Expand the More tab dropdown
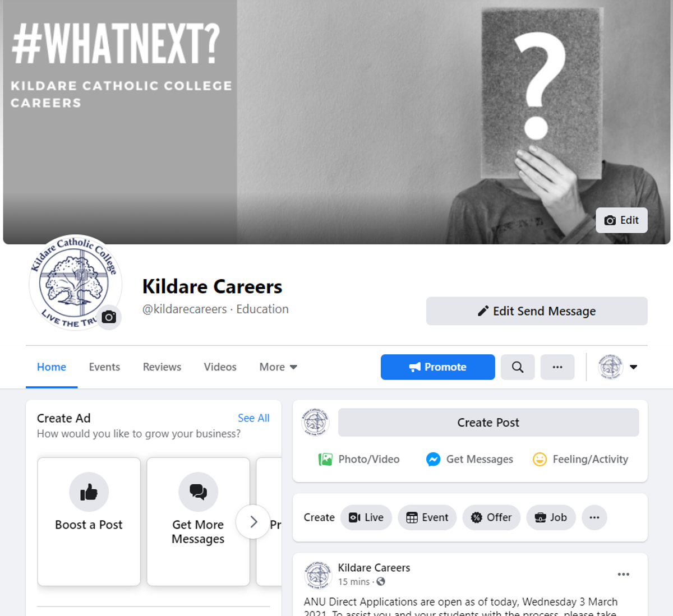673x616 pixels. (278, 367)
